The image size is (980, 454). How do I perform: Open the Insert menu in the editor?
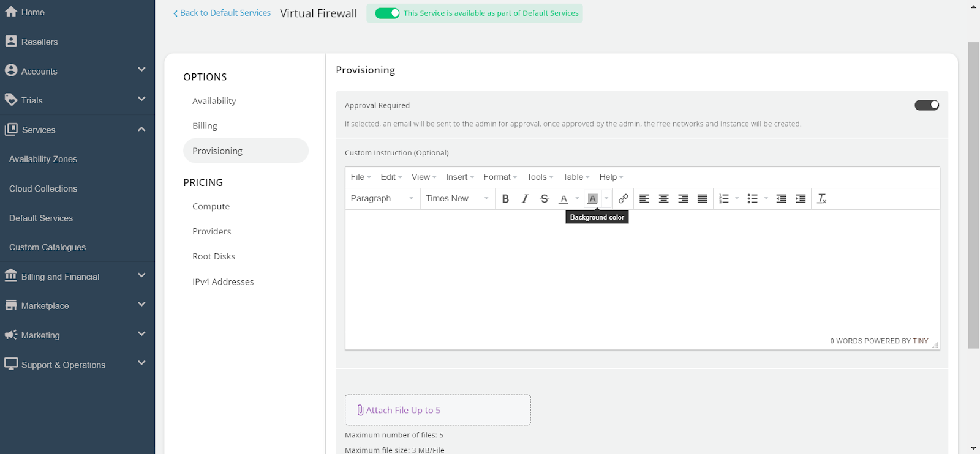459,177
